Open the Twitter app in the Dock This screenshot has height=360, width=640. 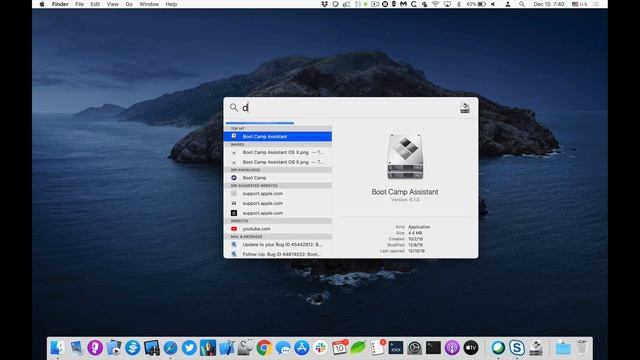coord(189,348)
